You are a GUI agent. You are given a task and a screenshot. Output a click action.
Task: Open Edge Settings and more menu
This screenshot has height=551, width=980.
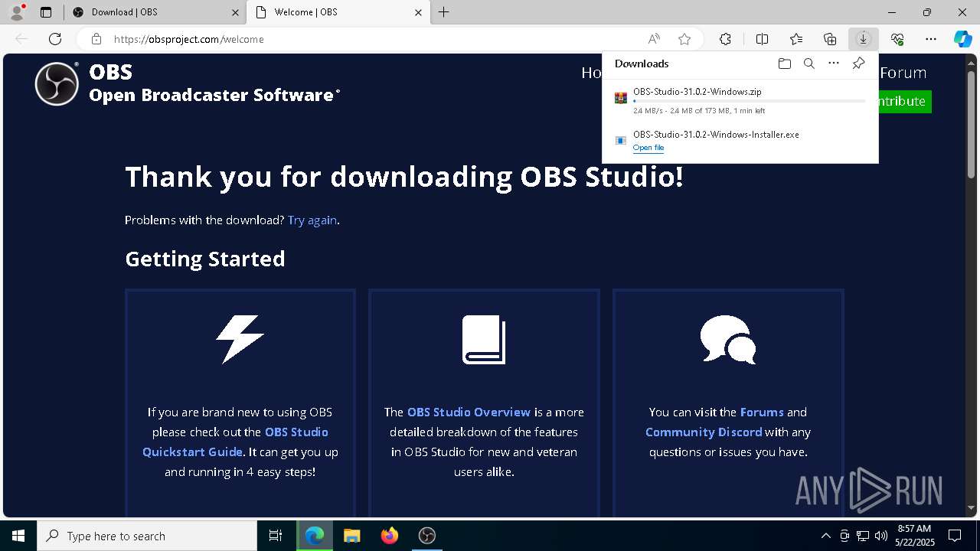point(931,39)
